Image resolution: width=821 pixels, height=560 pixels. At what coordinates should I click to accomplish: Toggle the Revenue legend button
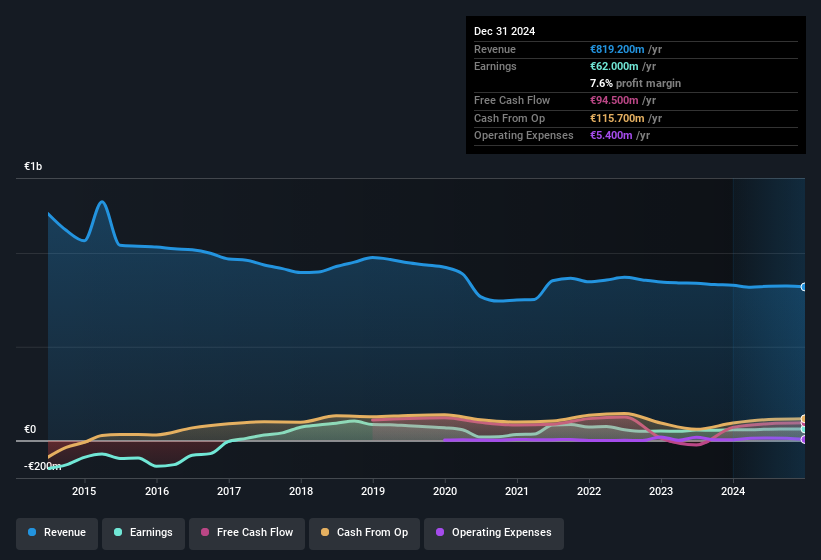[57, 533]
